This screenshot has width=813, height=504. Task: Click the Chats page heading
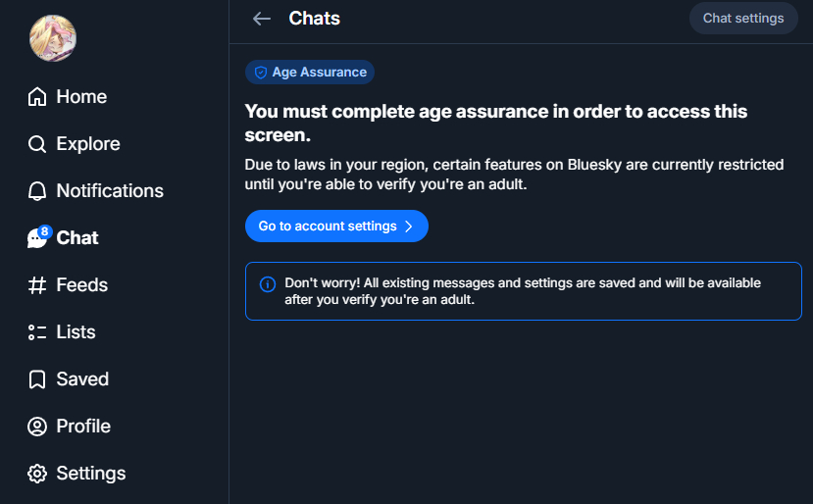pos(315,19)
